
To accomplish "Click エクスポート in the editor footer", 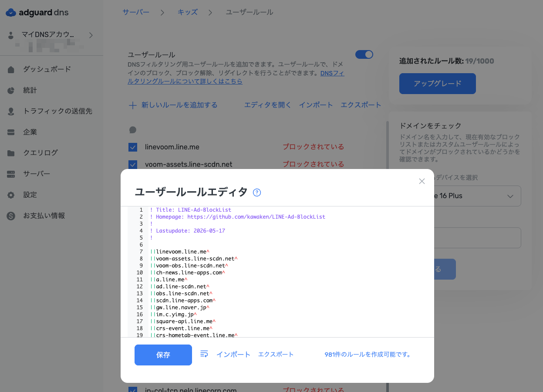I will 276,355.
